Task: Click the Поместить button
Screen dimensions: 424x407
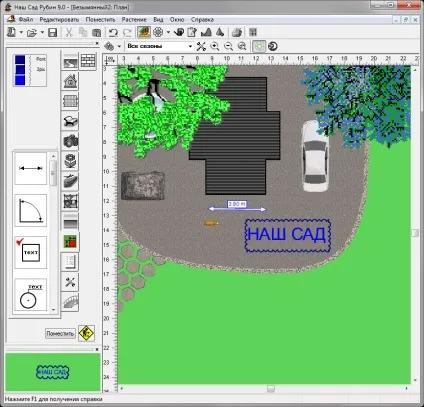Action: [x=60, y=333]
